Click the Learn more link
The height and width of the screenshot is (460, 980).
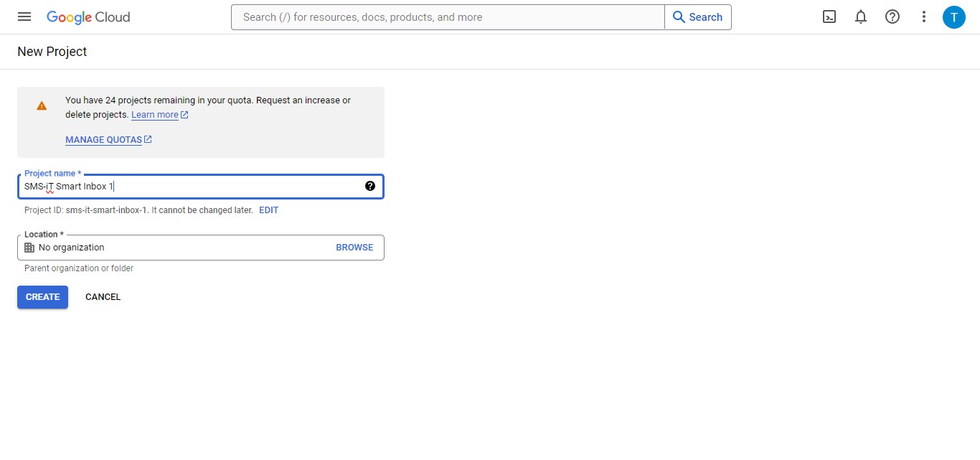pos(154,114)
